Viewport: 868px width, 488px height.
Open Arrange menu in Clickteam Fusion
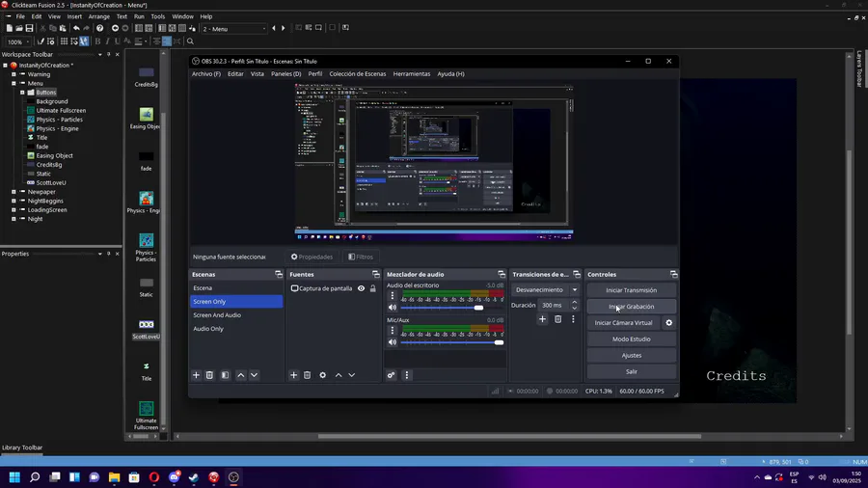pos(99,16)
